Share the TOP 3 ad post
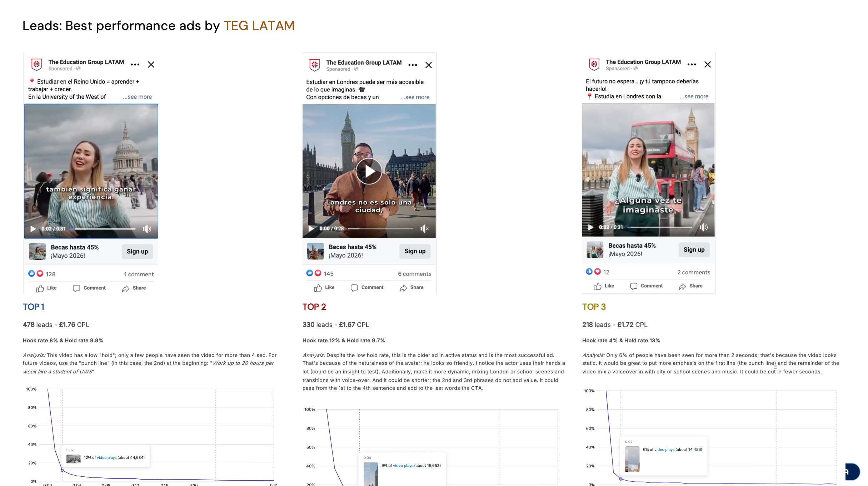This screenshot has height=486, width=868. pos(691,286)
